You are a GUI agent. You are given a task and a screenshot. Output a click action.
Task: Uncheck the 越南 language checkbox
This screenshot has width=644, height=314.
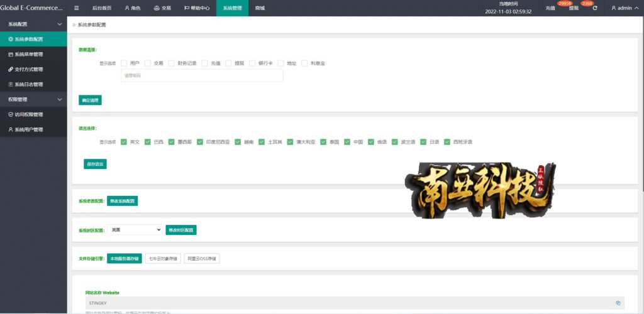[x=238, y=142]
